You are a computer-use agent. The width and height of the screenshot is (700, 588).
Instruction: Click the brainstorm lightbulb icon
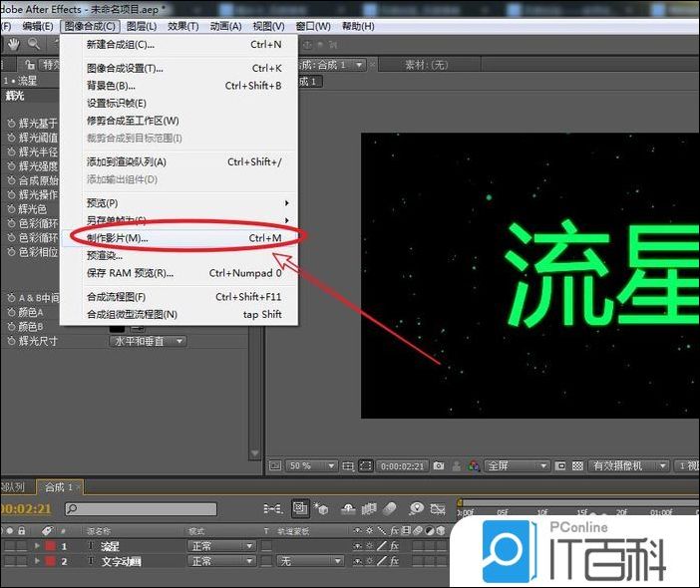pyautogui.click(x=416, y=508)
